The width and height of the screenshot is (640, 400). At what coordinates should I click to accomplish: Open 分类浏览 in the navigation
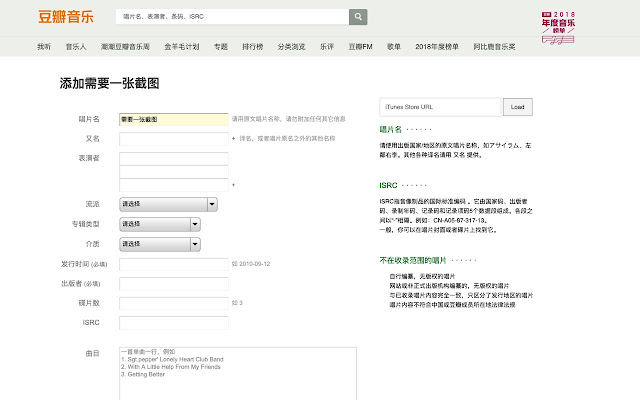click(x=291, y=47)
